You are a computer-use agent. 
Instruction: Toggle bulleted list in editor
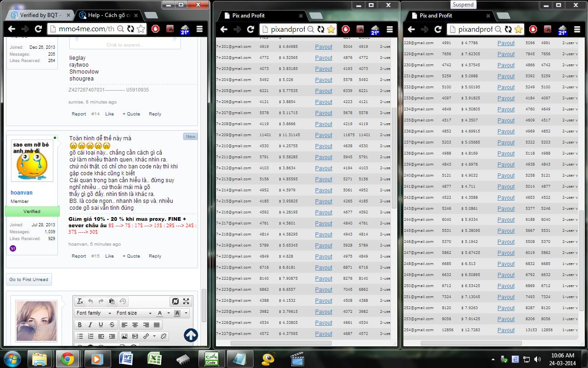click(x=80, y=336)
